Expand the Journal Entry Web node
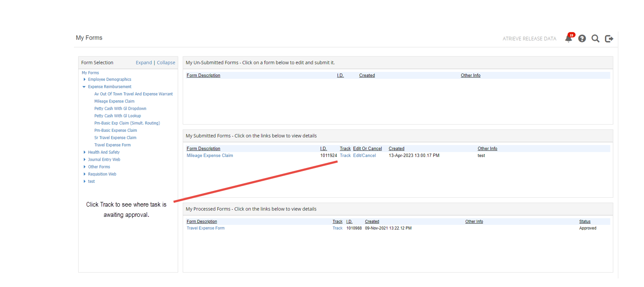The height and width of the screenshot is (287, 644). (85, 159)
